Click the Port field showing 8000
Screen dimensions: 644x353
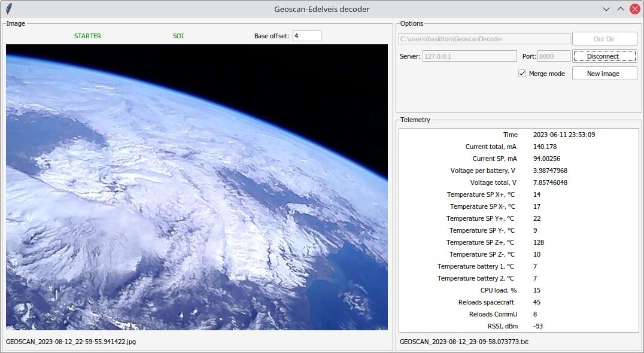pos(554,56)
